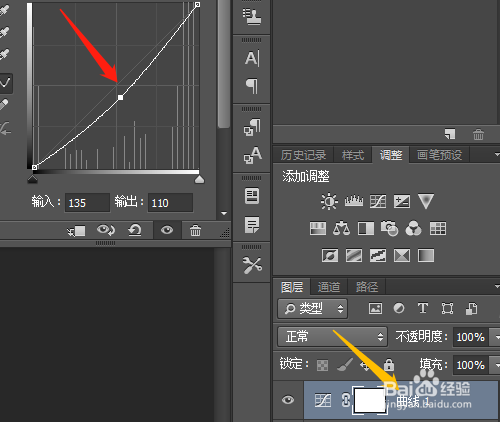Select the 图层 tab

(x=292, y=287)
